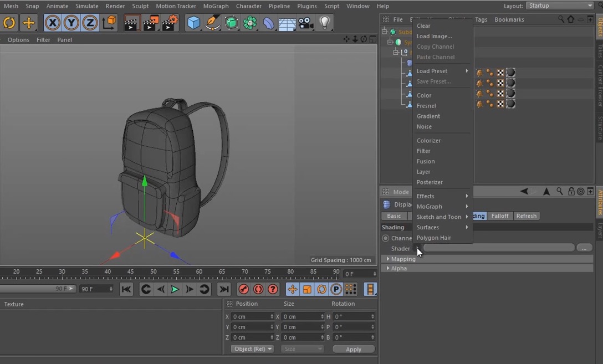Select the Cube primitive tool

[x=193, y=23]
